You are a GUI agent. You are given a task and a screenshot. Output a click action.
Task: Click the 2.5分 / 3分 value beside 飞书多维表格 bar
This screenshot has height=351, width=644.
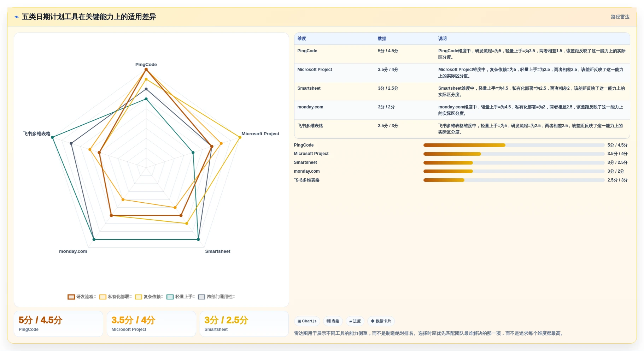pos(617,180)
